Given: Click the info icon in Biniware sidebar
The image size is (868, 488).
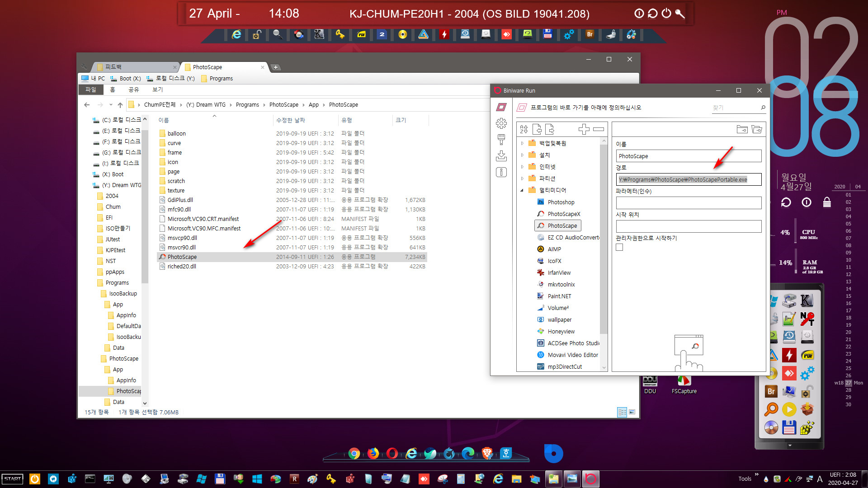Looking at the screenshot, I should (501, 172).
